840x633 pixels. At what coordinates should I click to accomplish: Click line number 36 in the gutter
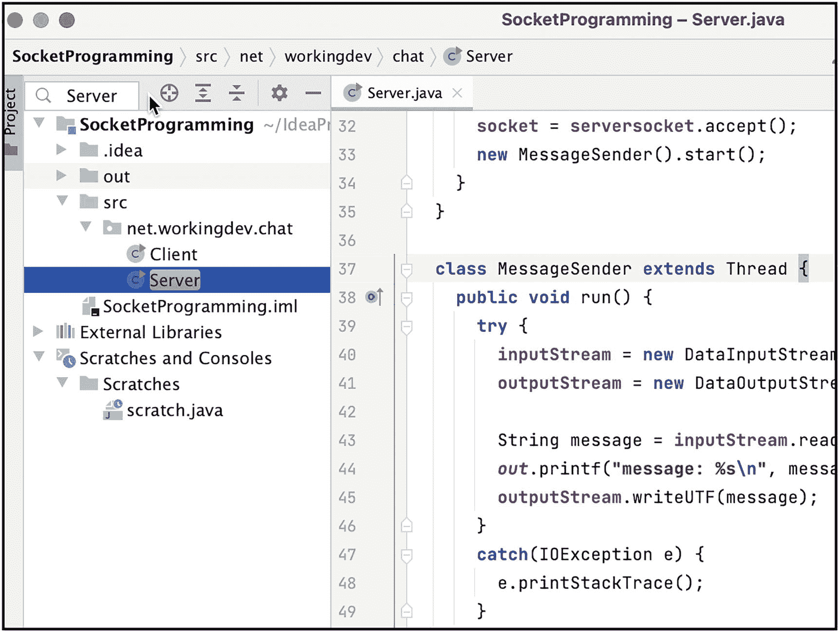[347, 240]
